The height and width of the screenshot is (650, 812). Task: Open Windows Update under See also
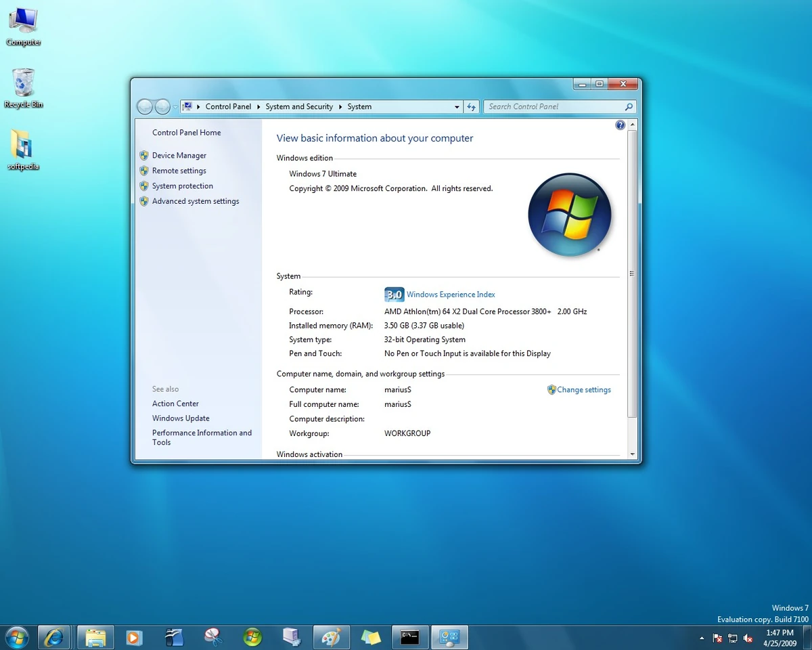pos(180,418)
